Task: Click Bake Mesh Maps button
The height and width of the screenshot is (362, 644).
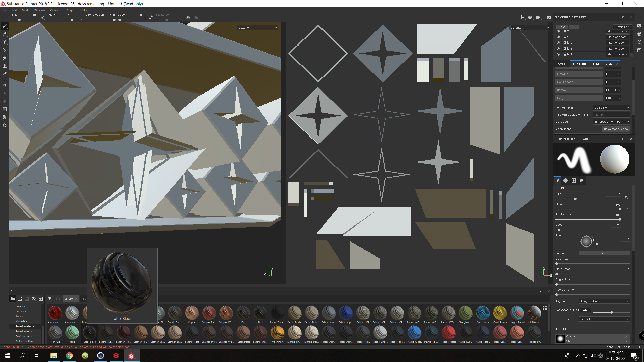Action: point(616,129)
